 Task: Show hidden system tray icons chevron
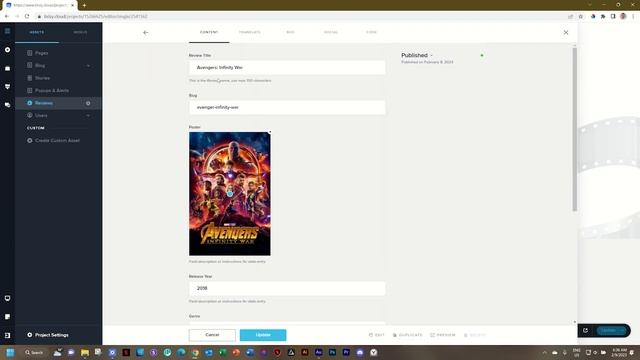click(x=544, y=352)
